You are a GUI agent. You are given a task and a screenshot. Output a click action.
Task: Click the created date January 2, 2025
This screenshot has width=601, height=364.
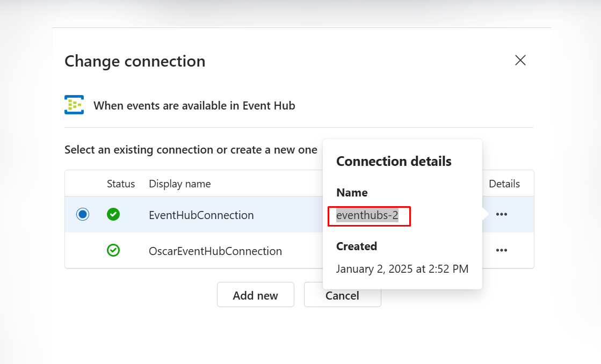pos(402,268)
